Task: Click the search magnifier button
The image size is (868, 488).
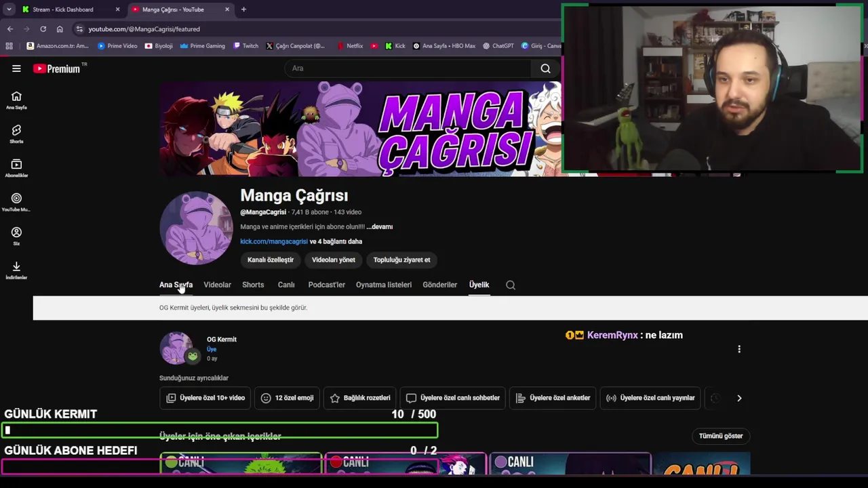Action: click(545, 68)
